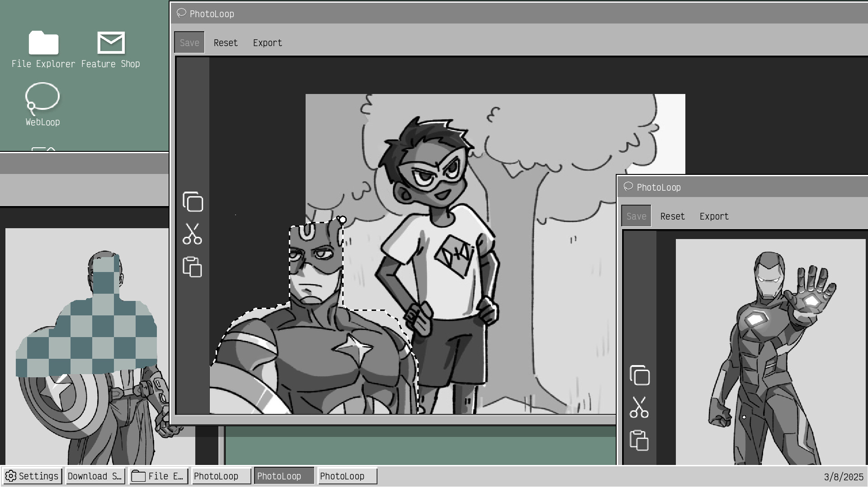868x488 pixels.
Task: Open WebLoop from the desktop
Action: 42,104
